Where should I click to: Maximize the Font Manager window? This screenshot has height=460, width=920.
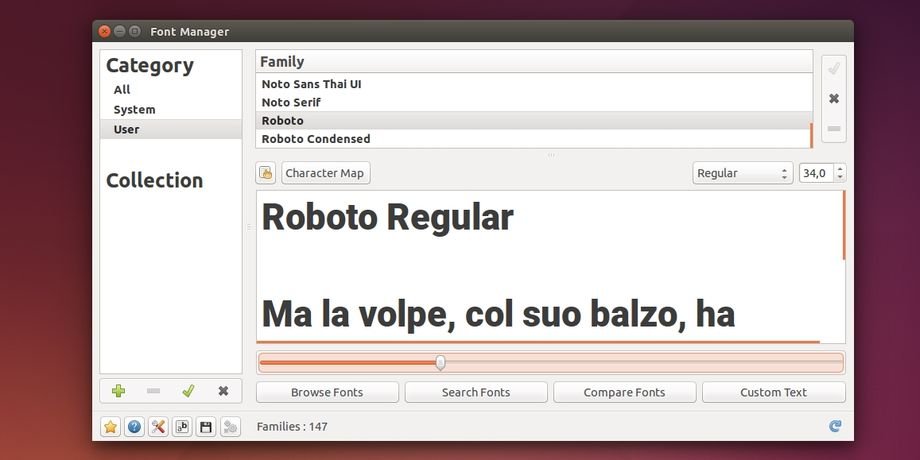[135, 32]
